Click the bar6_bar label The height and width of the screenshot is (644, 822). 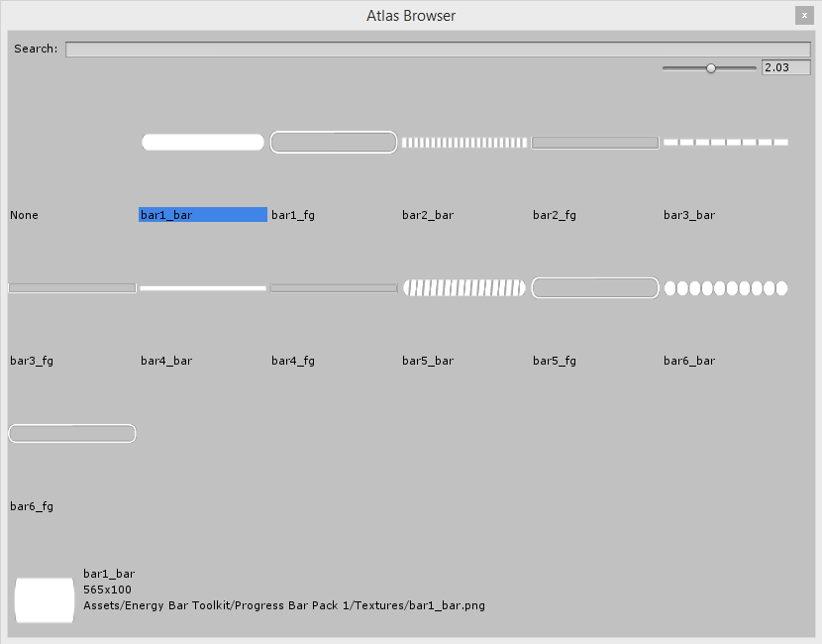coord(689,361)
